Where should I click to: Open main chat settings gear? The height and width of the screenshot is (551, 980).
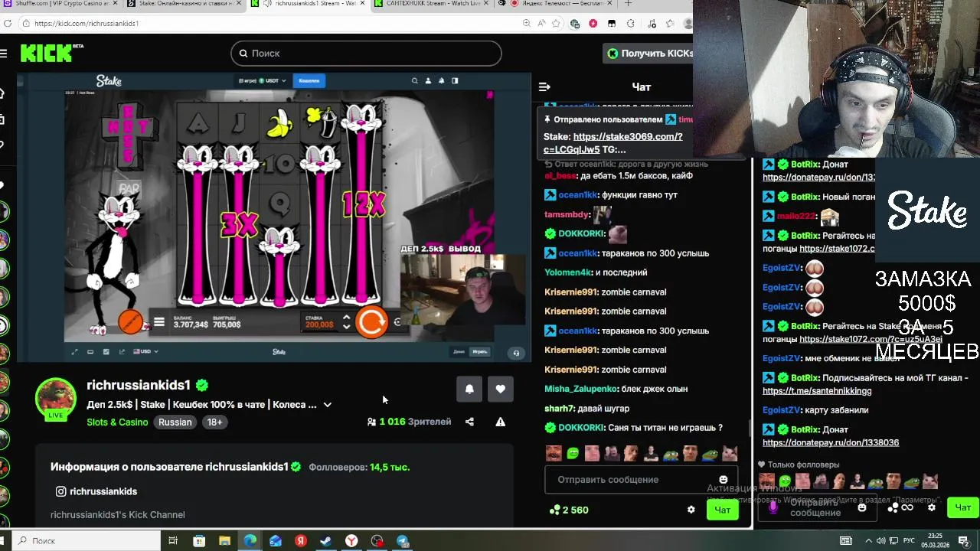691,510
